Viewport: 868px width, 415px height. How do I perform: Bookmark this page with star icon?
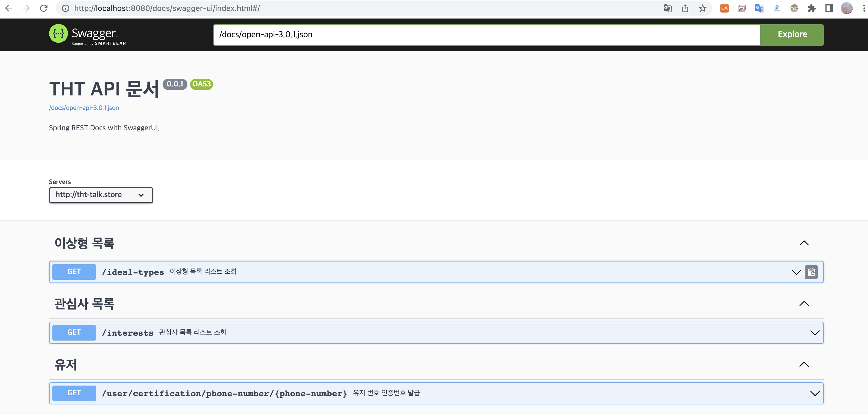point(702,8)
